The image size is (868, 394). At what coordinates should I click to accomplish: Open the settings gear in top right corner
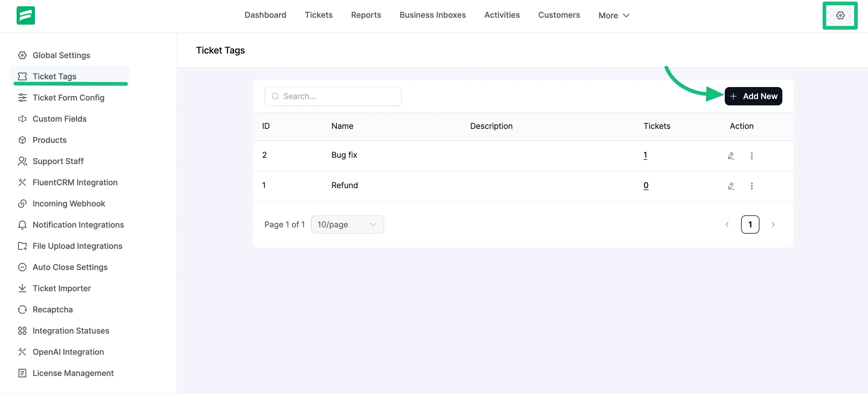[x=840, y=15]
